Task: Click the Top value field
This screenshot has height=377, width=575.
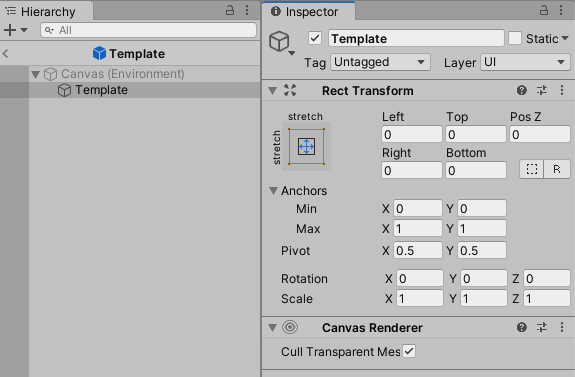Action: pos(476,135)
